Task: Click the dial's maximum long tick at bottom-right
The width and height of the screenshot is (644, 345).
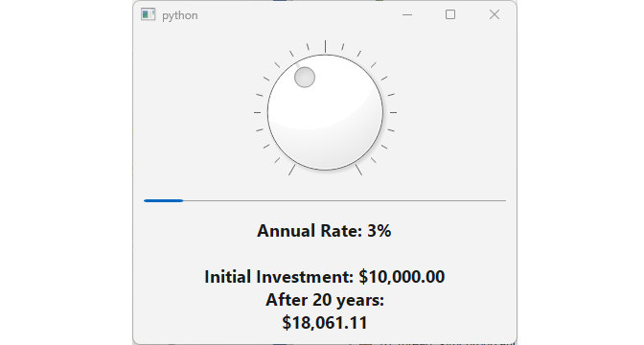Action: click(x=358, y=170)
